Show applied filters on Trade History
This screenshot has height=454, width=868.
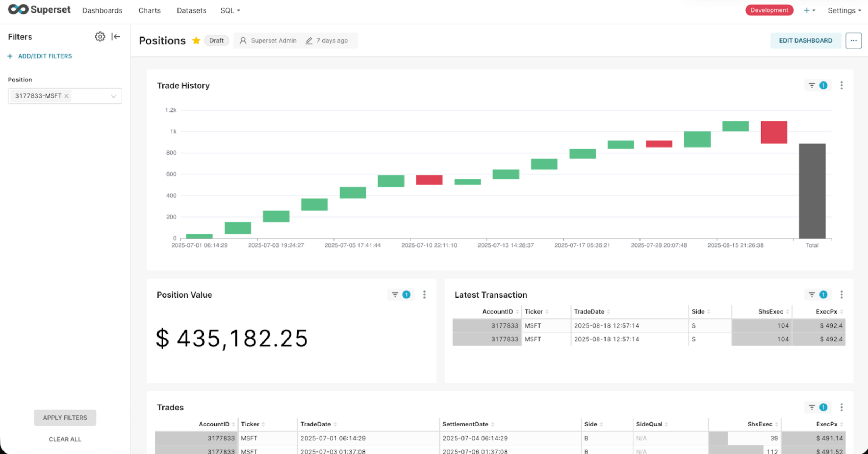[817, 85]
